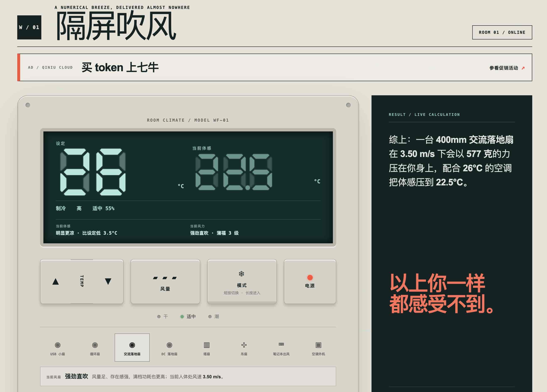Click the 明显更凉 · 比设定低 3.5°C text
The width and height of the screenshot is (547, 392).
click(x=86, y=233)
